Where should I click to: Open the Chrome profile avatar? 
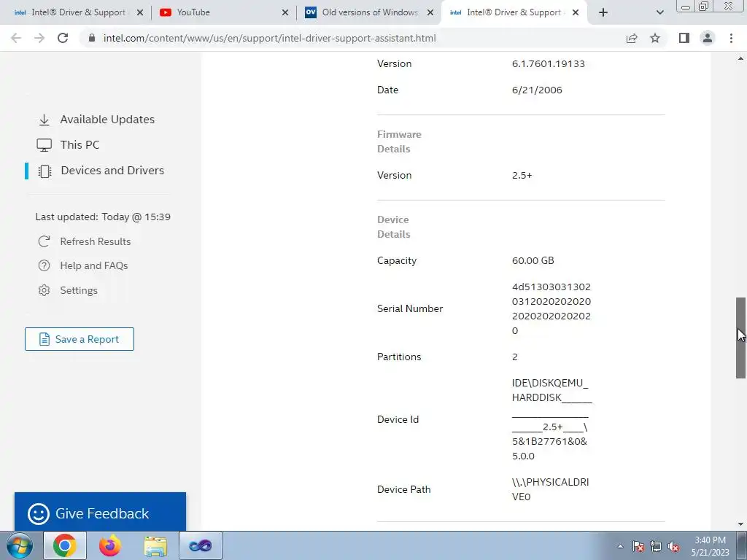[708, 38]
